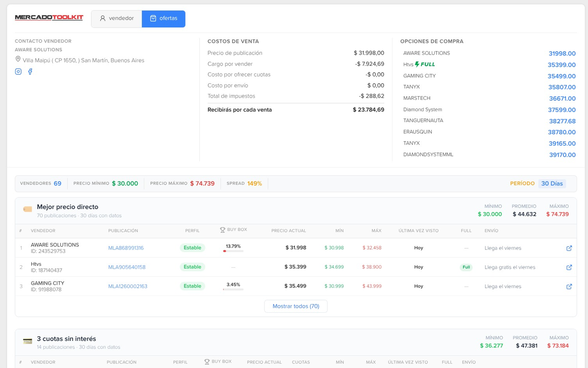Click the Vendedores 69 stat
Viewport: 588px width, 368px height.
tap(41, 184)
